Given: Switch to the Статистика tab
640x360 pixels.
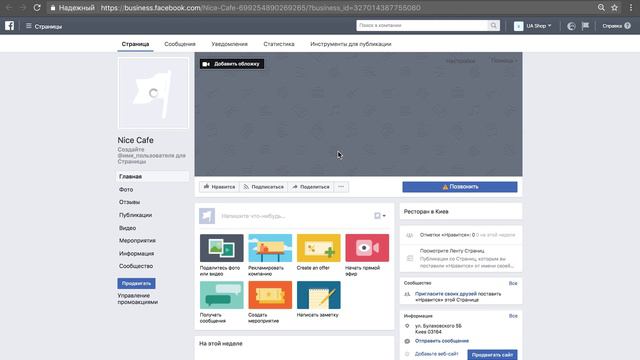Looking at the screenshot, I should (279, 44).
